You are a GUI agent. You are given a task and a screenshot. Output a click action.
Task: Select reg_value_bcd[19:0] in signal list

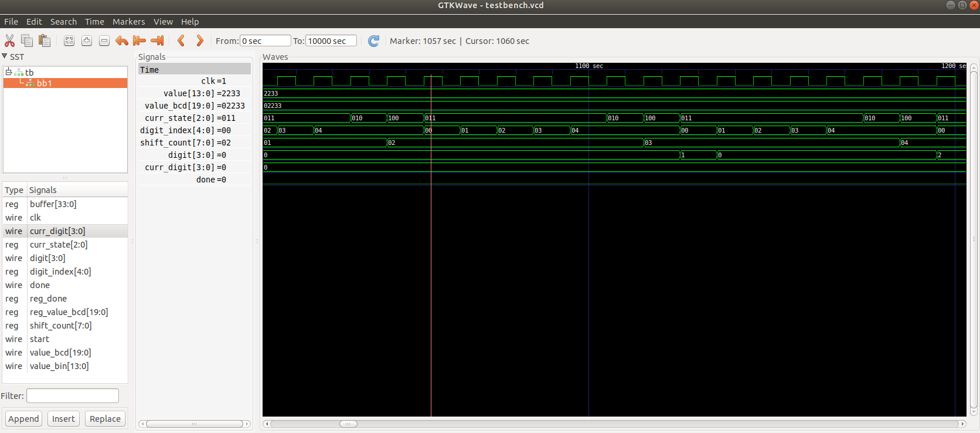click(x=65, y=312)
